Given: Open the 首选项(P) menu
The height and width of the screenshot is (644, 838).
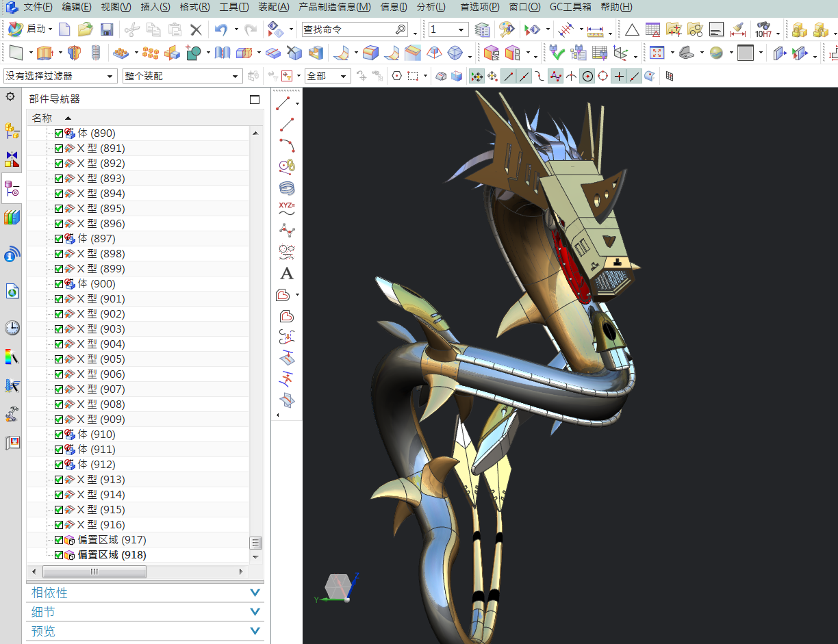Looking at the screenshot, I should coord(480,7).
